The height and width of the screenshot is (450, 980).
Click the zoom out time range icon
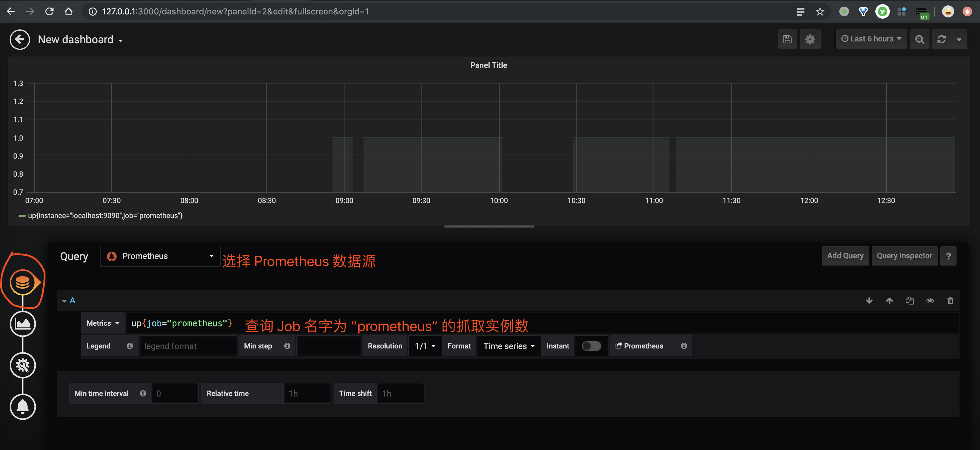coord(920,39)
